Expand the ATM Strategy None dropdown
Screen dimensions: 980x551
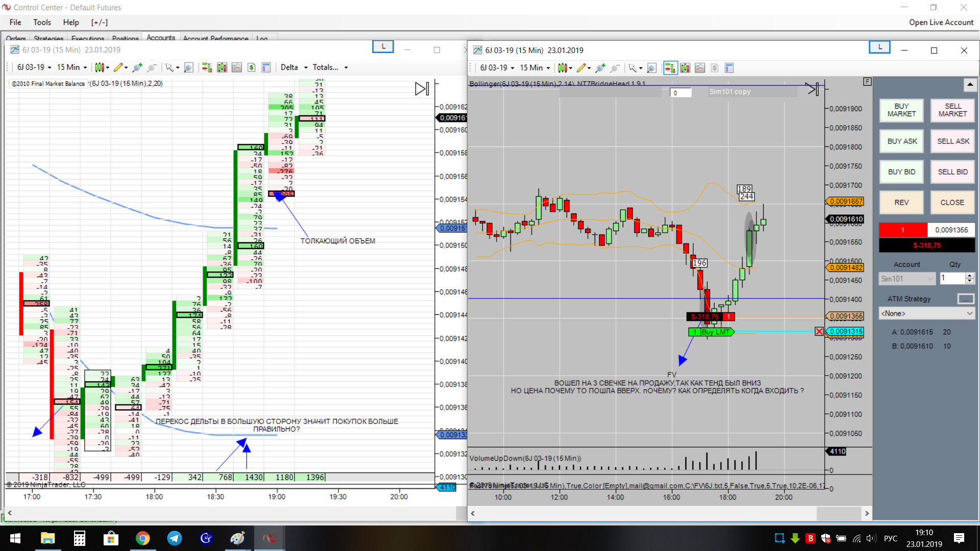pyautogui.click(x=926, y=313)
